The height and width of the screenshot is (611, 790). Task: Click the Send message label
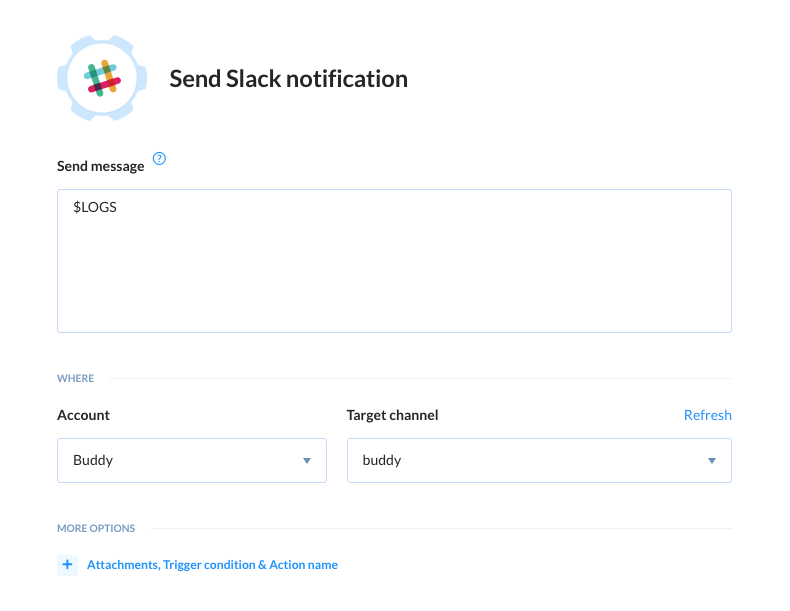click(x=100, y=166)
